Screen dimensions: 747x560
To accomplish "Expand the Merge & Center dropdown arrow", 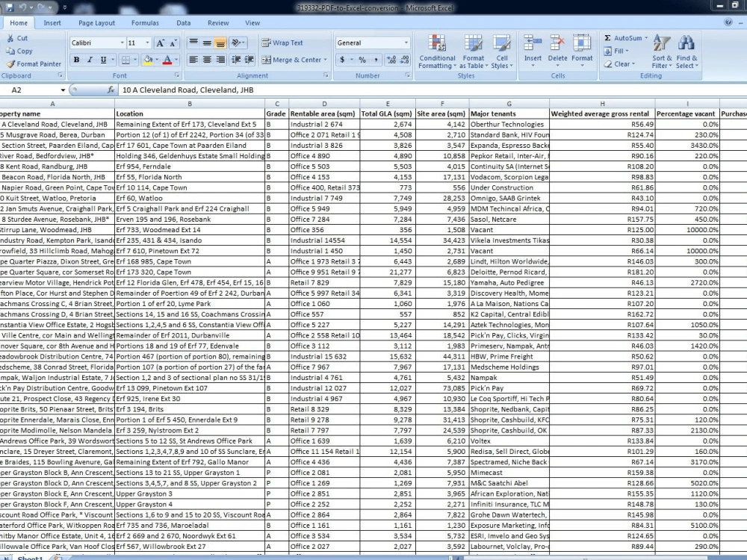I will click(x=326, y=60).
